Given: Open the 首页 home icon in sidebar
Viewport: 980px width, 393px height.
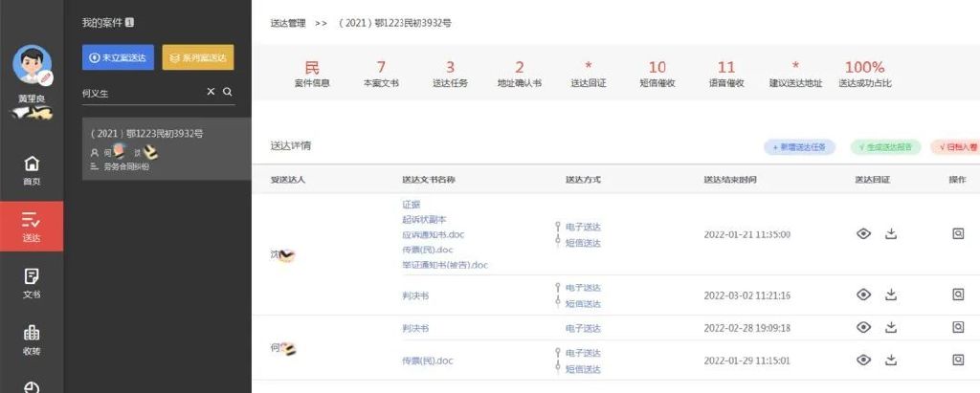Looking at the screenshot, I should point(32,169).
